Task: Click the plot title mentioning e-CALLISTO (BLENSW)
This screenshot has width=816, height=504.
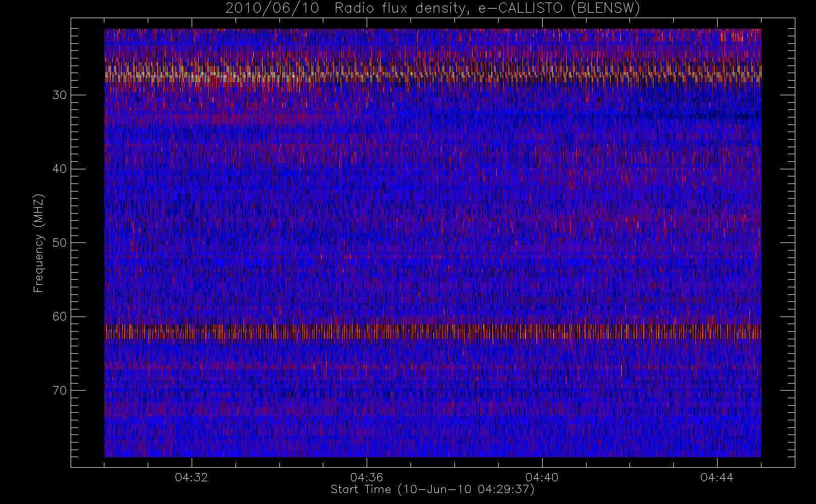Action: coord(433,9)
